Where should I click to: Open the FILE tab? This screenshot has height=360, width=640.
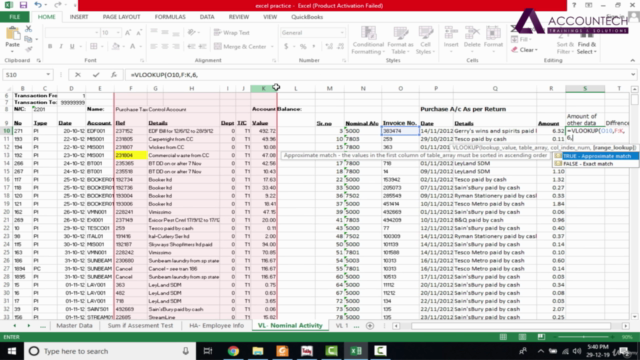(x=14, y=17)
